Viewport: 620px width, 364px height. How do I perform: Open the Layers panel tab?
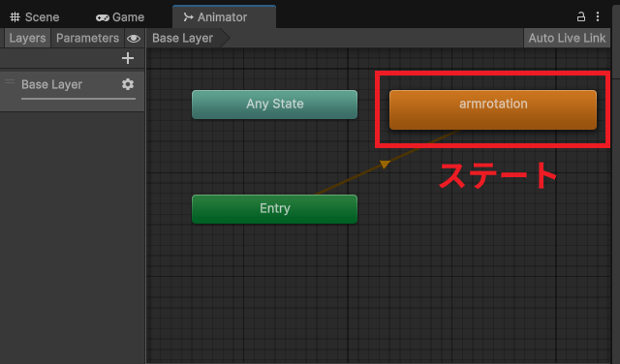pyautogui.click(x=27, y=38)
